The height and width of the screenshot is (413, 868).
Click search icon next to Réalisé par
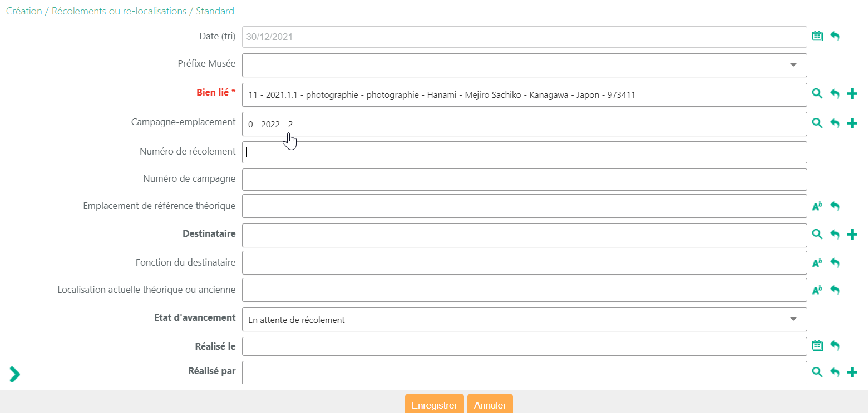coord(817,372)
